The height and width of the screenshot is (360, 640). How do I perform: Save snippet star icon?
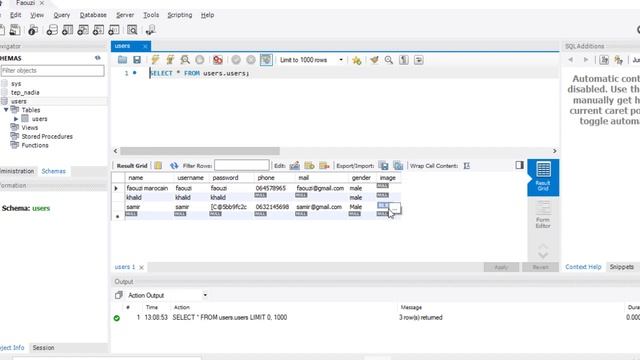coord(357,60)
